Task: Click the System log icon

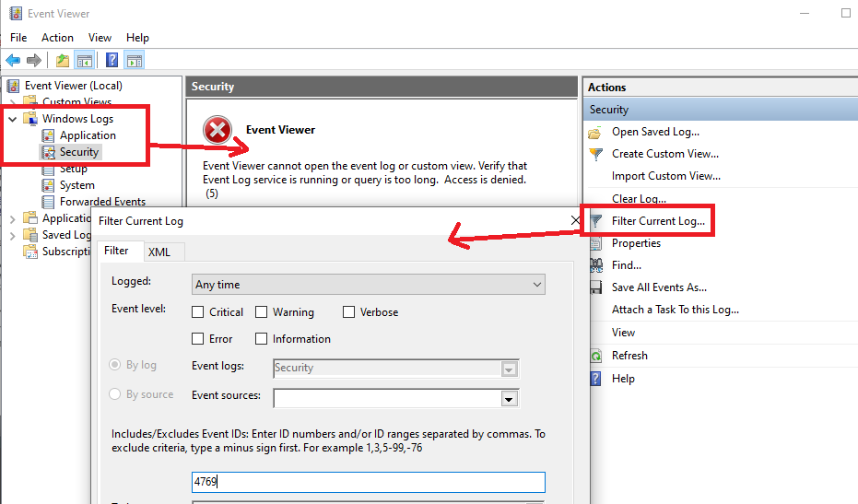Action: (48, 185)
